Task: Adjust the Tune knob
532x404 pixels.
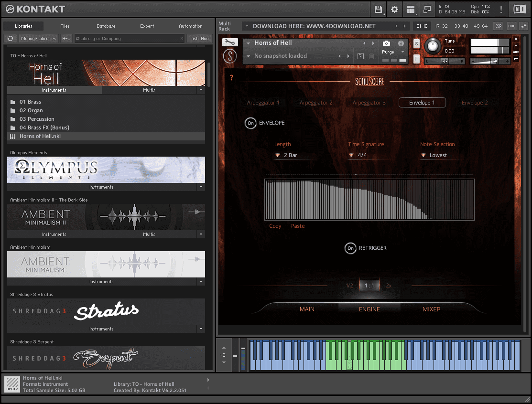Action: pyautogui.click(x=432, y=46)
